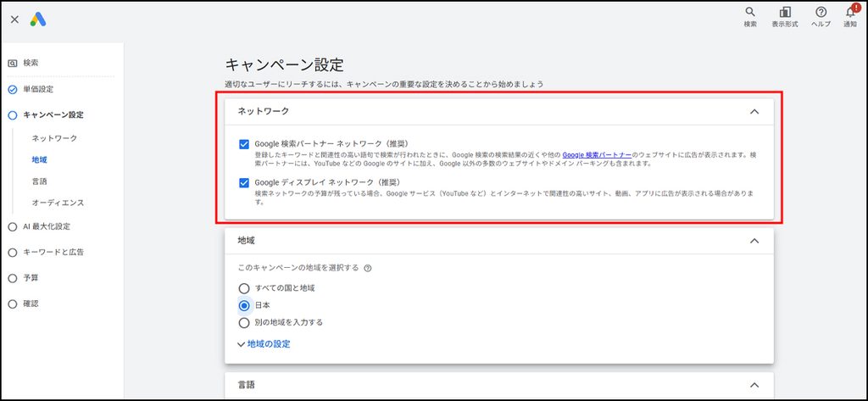Click the help icon beside 地域を選択する
Image resolution: width=868 pixels, height=401 pixels.
click(x=368, y=268)
